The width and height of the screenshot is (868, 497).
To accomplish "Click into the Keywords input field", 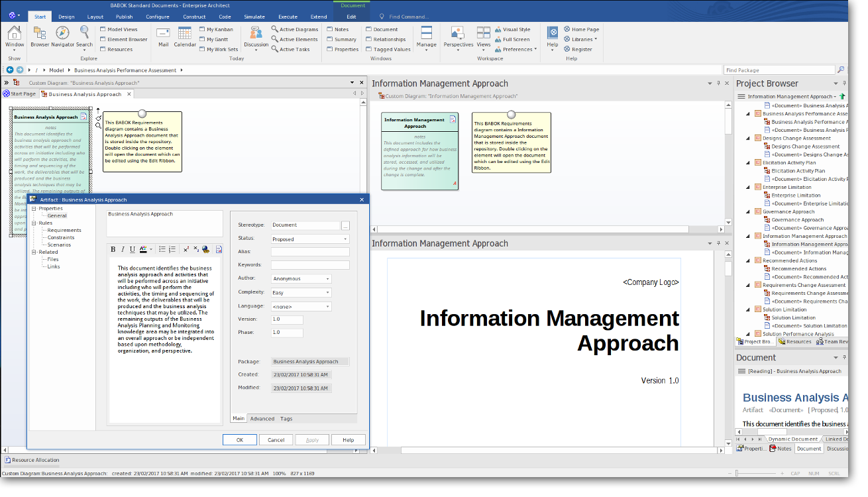I will tap(309, 265).
